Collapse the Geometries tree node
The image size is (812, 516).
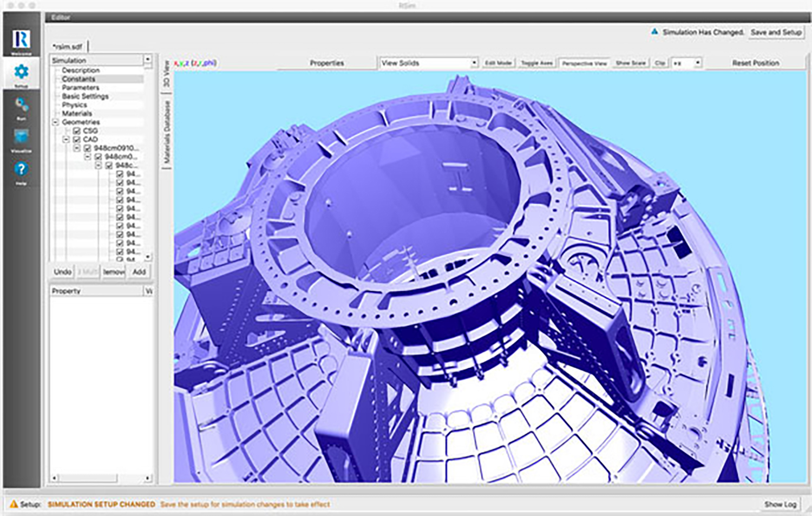pos(56,122)
